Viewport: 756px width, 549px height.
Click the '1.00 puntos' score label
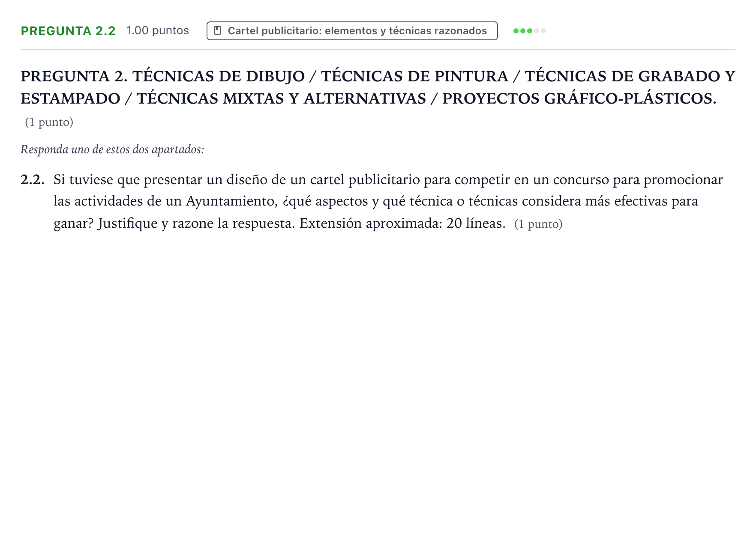click(158, 31)
